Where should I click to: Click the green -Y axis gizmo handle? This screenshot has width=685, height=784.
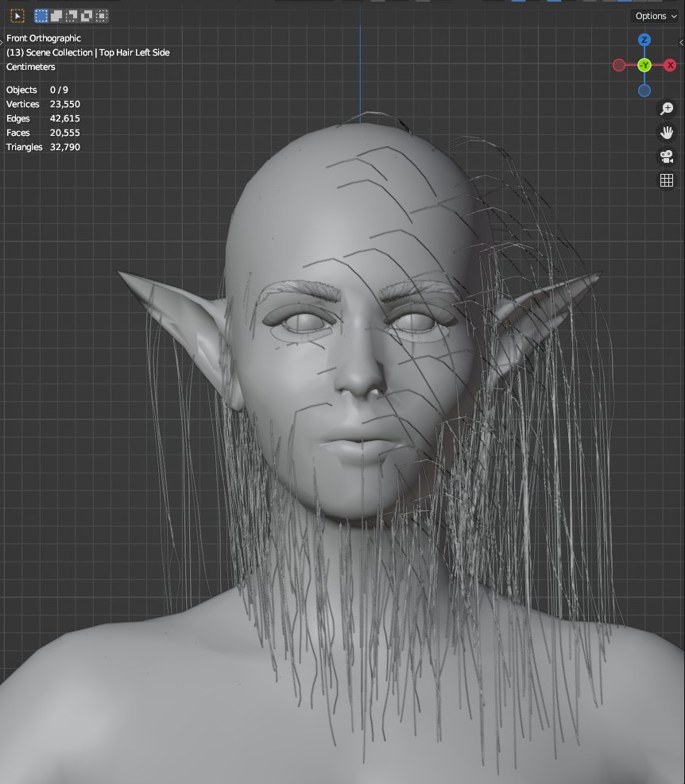[x=644, y=65]
